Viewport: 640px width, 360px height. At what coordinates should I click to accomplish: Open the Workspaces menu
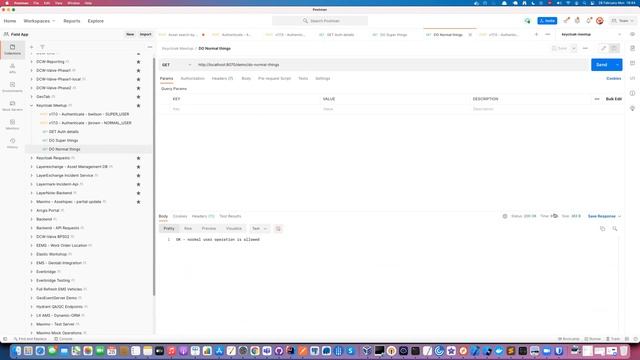coord(39,21)
